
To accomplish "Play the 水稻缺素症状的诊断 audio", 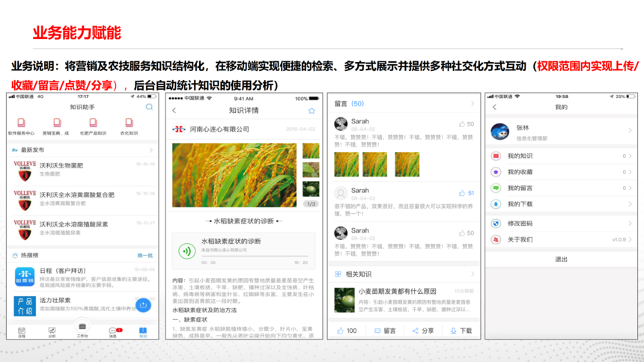I will click(186, 251).
